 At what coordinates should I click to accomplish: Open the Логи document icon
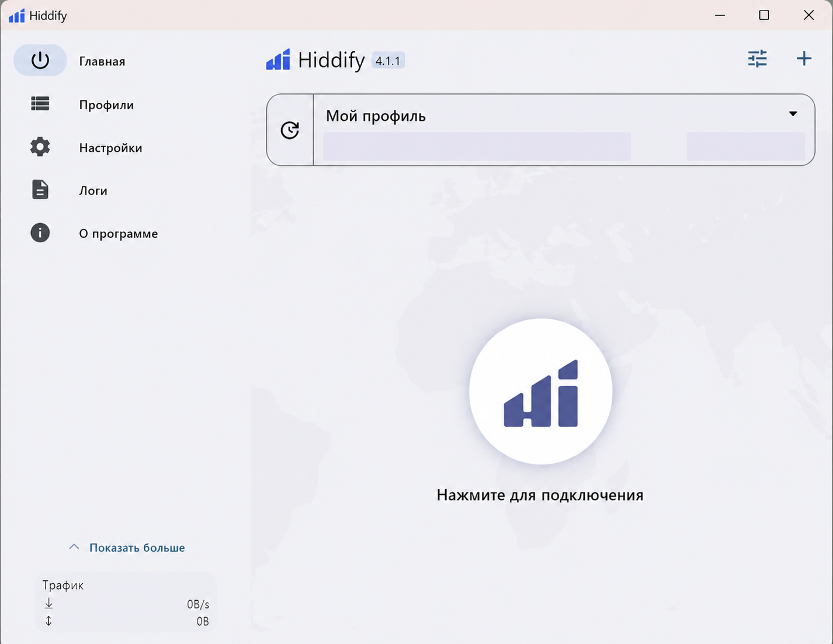coord(40,190)
